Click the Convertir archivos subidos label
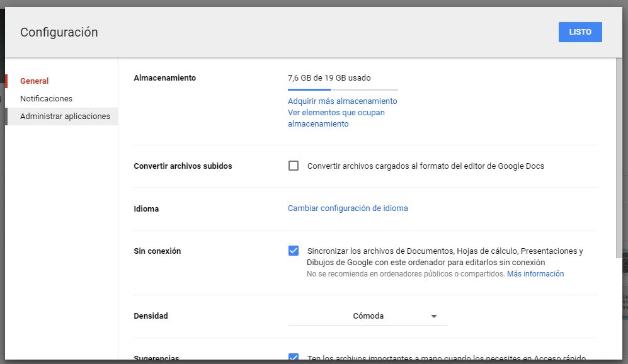Screen dimensions: 628x364 [x=183, y=165]
